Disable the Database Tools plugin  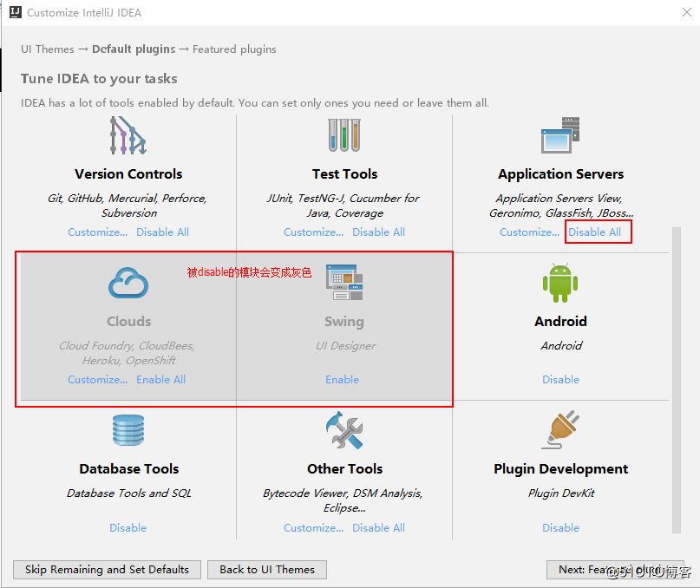[128, 528]
